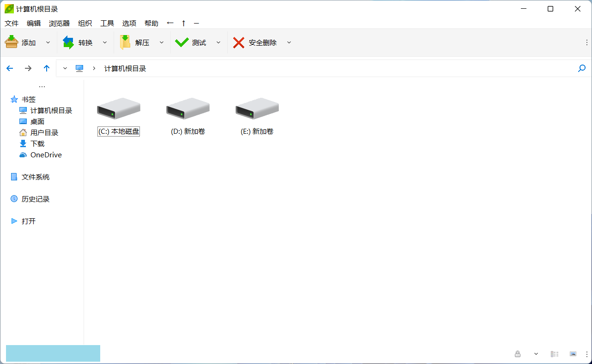Click the padlock icon in status bar

tap(518, 354)
